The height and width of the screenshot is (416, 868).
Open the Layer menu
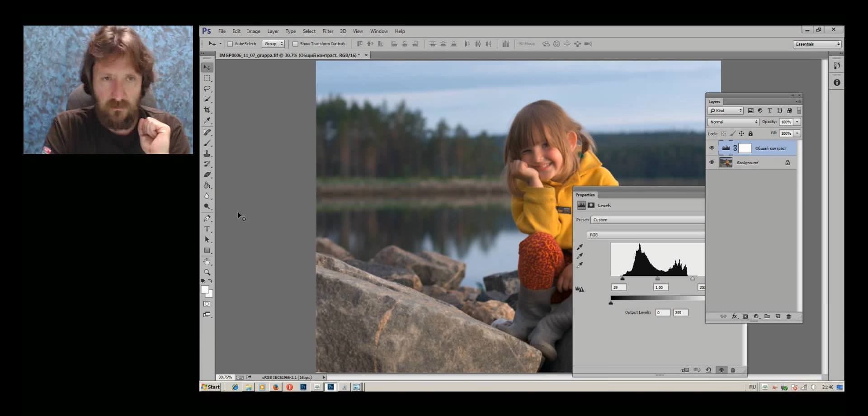click(273, 31)
